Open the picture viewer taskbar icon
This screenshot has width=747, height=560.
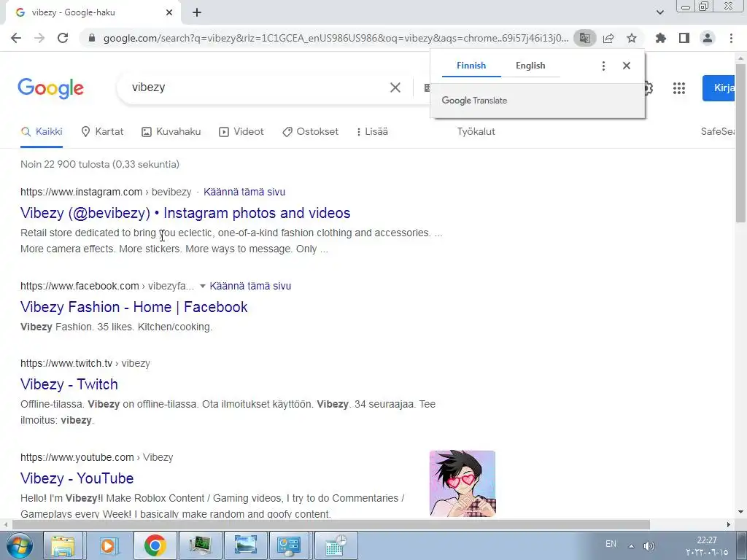point(246,545)
